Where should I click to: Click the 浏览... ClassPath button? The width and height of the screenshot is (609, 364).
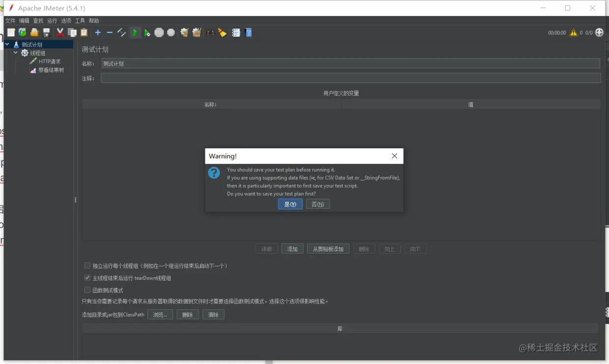coord(160,314)
